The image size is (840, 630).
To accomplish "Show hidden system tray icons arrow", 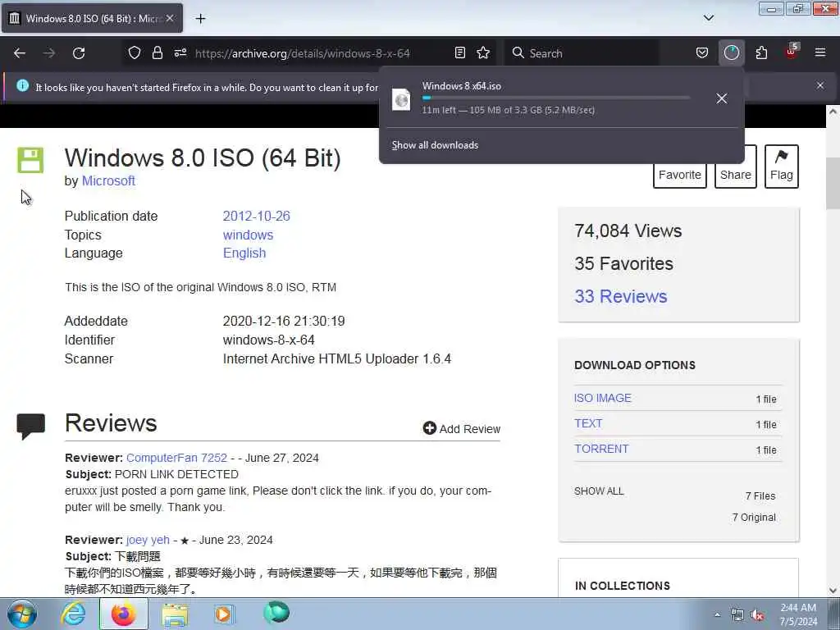I will point(717,614).
